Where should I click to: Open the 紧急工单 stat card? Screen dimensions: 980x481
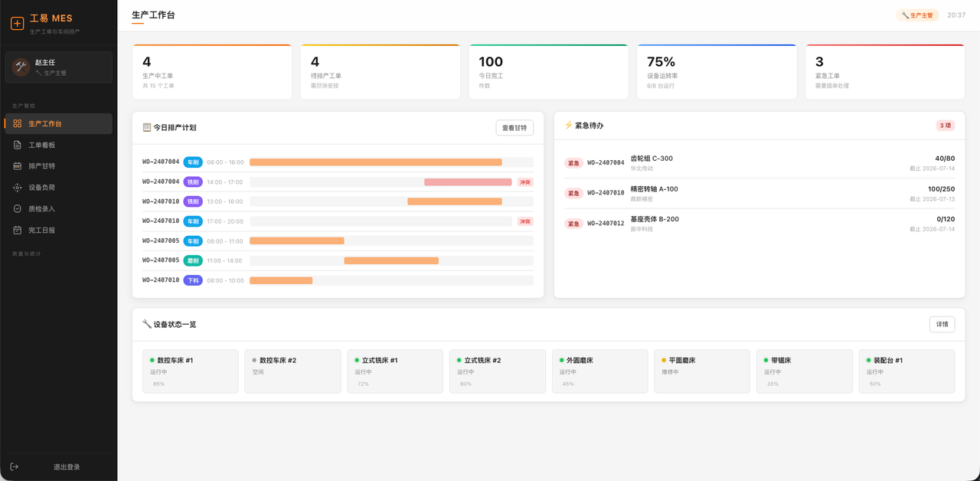pyautogui.click(x=885, y=72)
